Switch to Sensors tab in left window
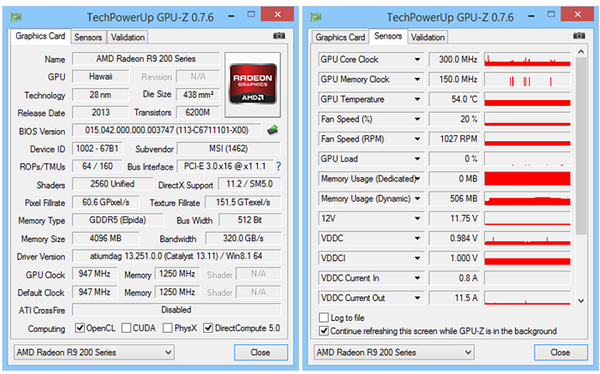The height and width of the screenshot is (374, 600). pos(88,38)
